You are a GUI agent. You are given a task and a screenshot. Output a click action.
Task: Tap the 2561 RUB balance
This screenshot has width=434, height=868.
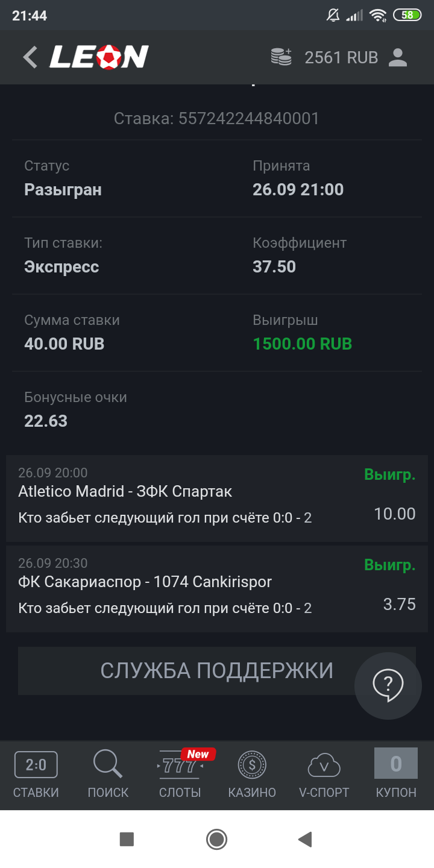point(341,57)
